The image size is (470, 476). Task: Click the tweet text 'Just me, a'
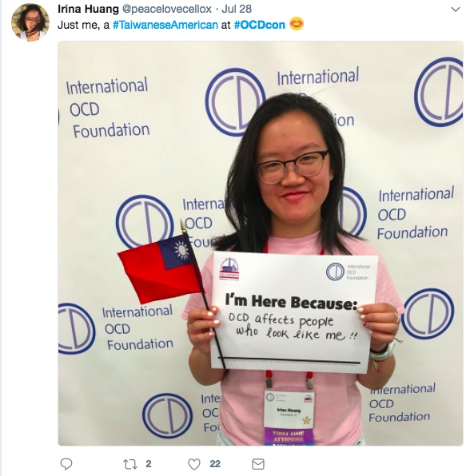(83, 25)
